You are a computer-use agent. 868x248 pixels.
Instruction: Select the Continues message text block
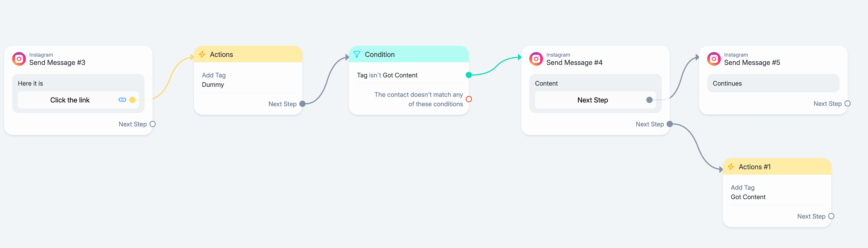773,84
